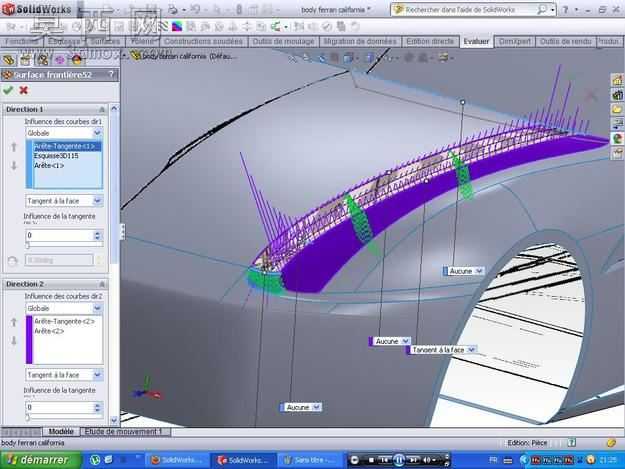Screen dimensions: 625x469
Task: Adjust Direction 2 tangent influence slider
Action: (x=28, y=417)
